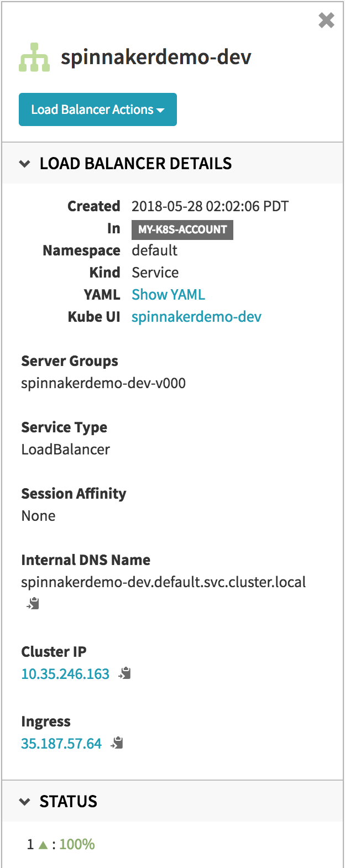This screenshot has width=345, height=868.
Task: Click the LOAD BALANCER DETAILS section header
Action: [135, 164]
